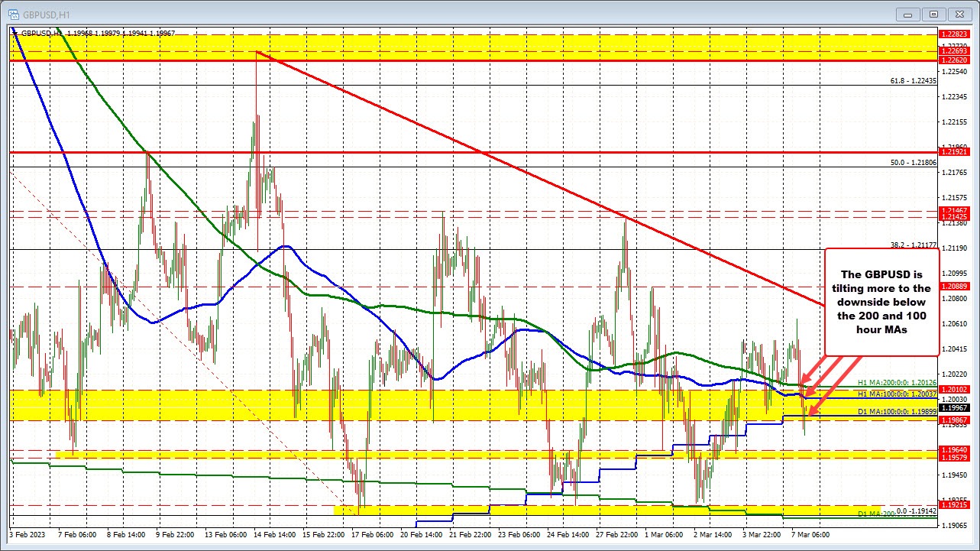
Task: Click the '50.0 - 1.21806' Fibonacci label
Action: 914,163
